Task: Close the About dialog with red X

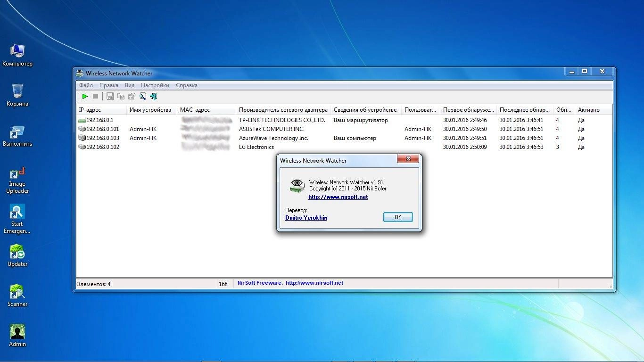Action: click(x=408, y=158)
